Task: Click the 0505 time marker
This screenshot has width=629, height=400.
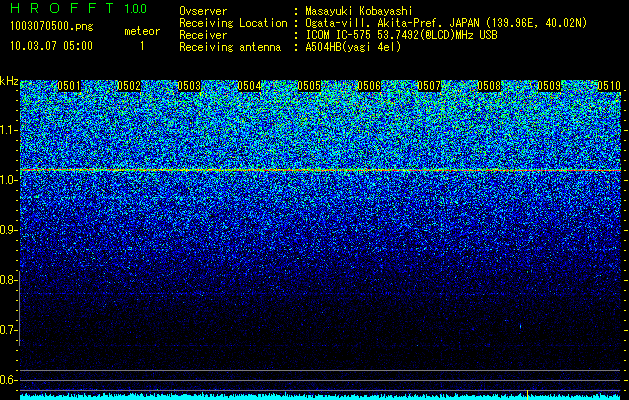Action: 309,86
